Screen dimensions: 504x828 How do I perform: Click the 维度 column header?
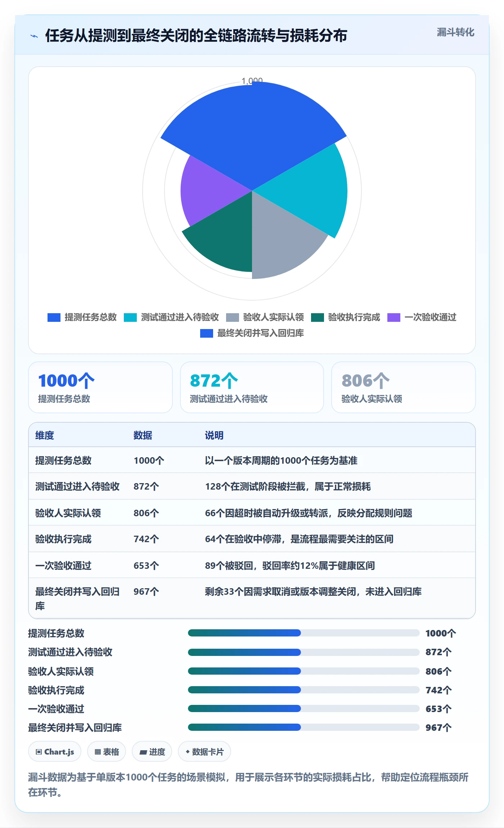(x=45, y=435)
